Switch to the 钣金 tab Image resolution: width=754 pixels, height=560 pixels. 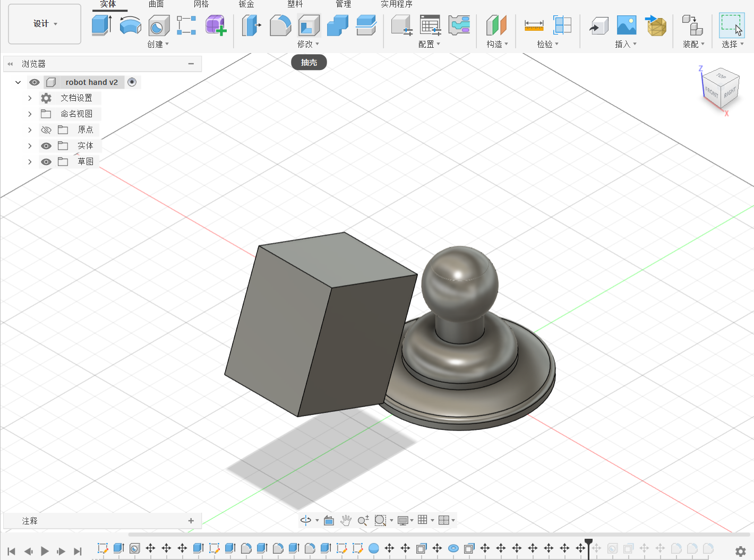tap(246, 4)
